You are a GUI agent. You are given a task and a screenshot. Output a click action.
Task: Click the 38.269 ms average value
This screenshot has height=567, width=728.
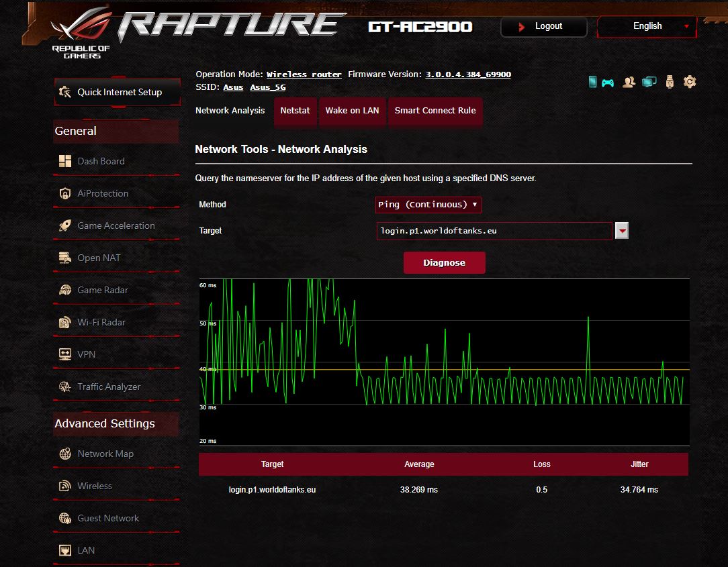coord(419,490)
